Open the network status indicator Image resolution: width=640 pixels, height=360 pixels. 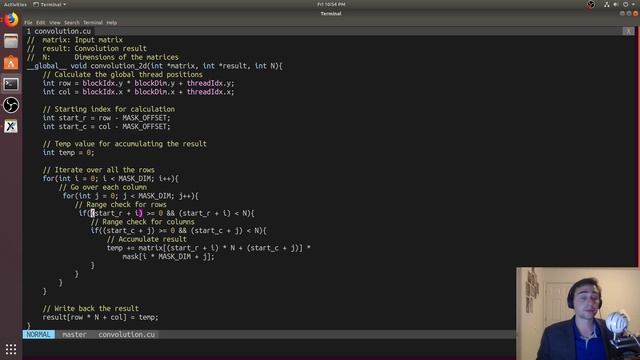(607, 4)
